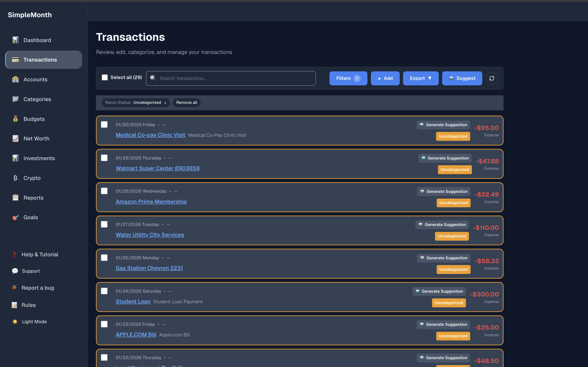
Task: Click the circular refresh icon button
Action: tap(492, 78)
